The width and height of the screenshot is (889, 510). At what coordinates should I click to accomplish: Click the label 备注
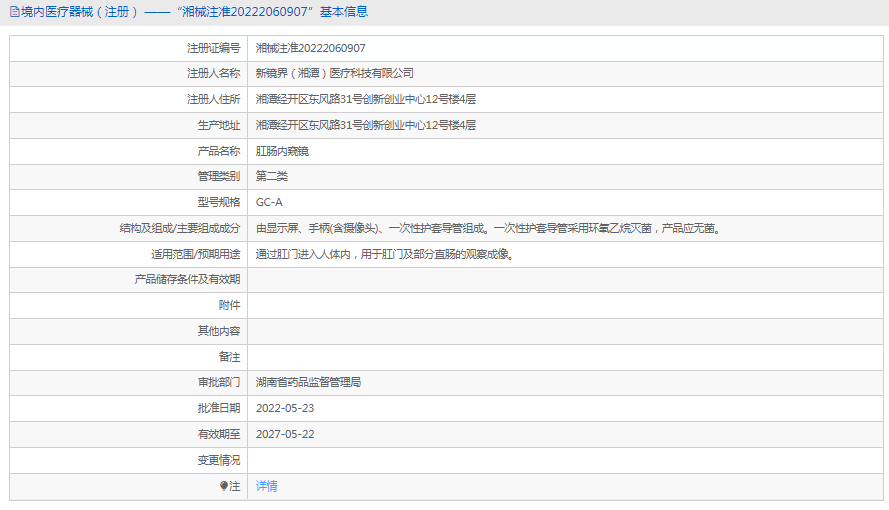230,356
